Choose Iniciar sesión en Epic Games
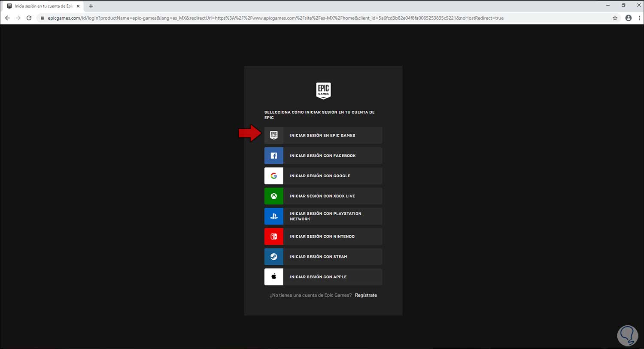This screenshot has height=349, width=644. tap(323, 135)
